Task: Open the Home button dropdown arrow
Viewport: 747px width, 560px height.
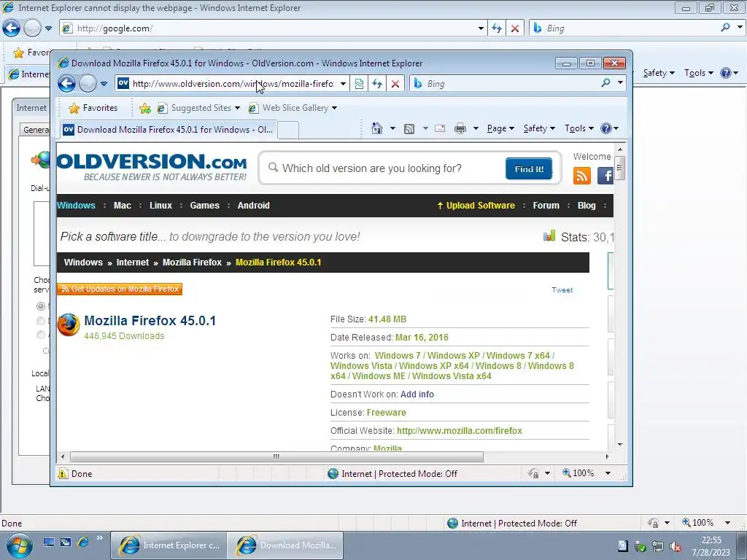Action: [392, 128]
